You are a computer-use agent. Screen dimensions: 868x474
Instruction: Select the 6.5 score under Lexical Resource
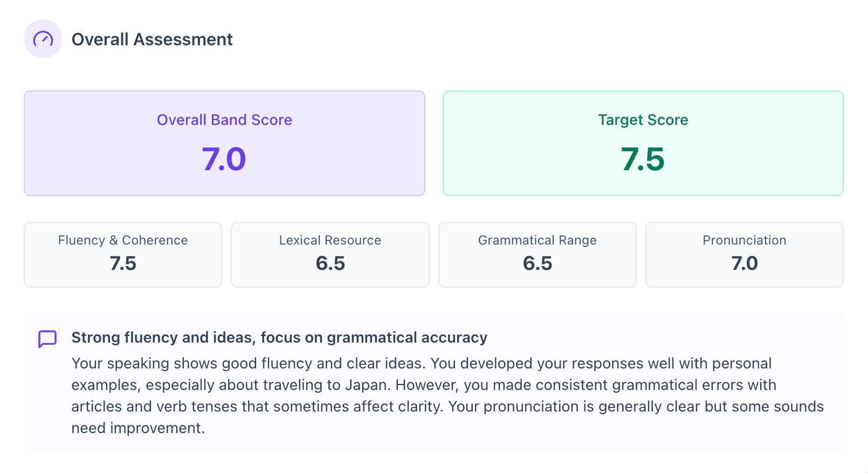pos(330,264)
